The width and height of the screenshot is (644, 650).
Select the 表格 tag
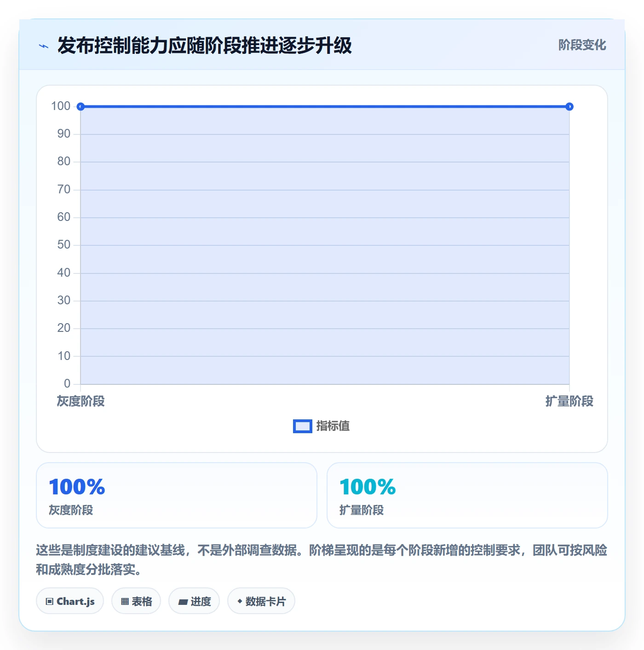coord(136,601)
